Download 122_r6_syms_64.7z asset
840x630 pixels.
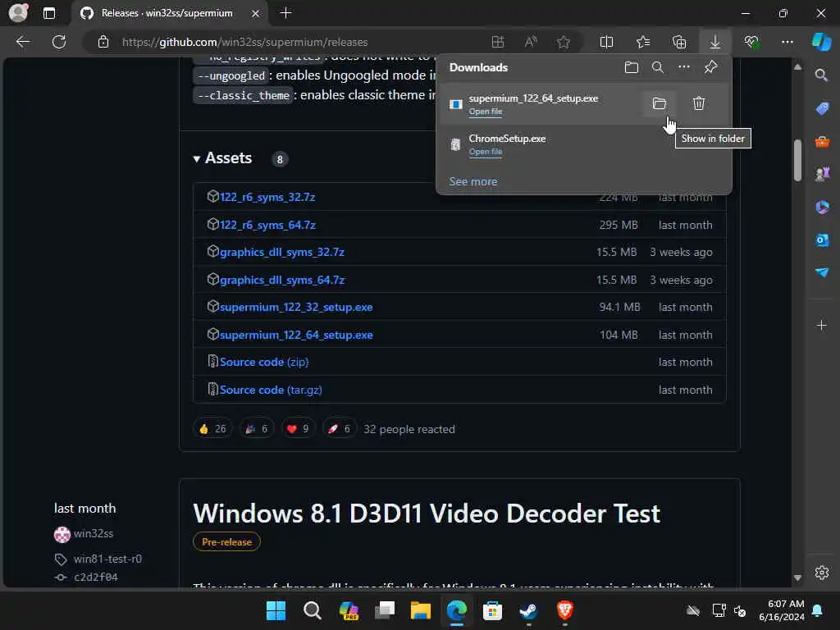click(267, 225)
